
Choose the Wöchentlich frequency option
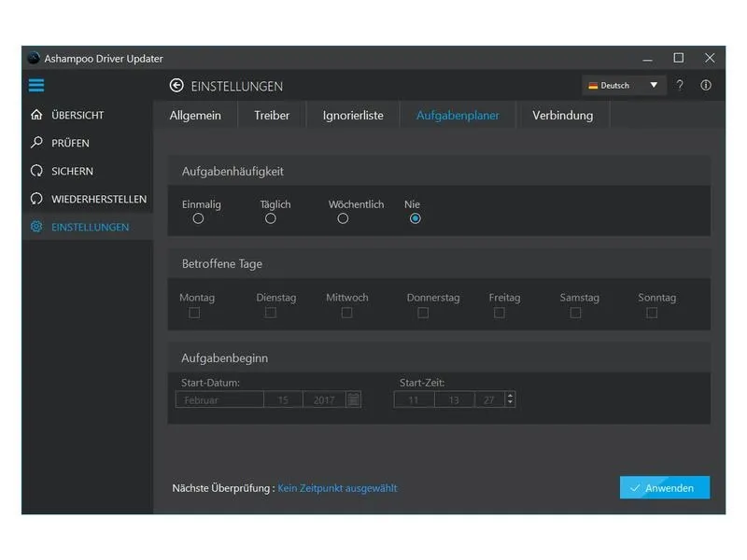(343, 218)
